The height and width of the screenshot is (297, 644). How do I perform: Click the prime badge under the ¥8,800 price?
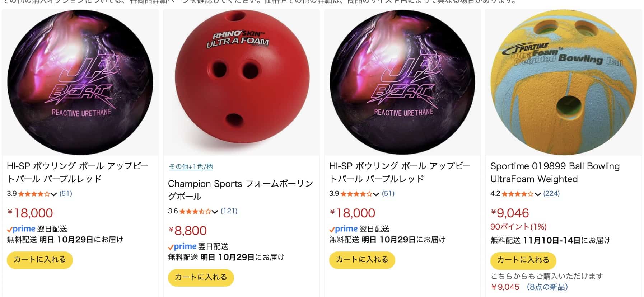tap(182, 246)
